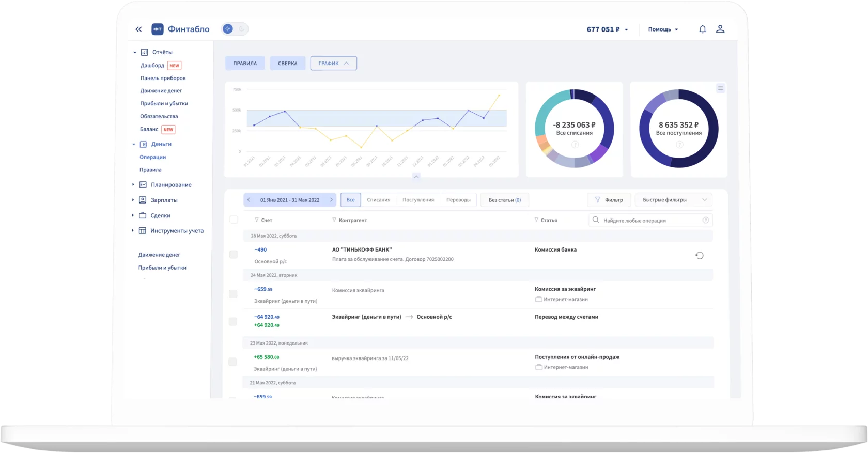Click the Планирование checklist icon
This screenshot has width=868, height=453.
tap(143, 185)
